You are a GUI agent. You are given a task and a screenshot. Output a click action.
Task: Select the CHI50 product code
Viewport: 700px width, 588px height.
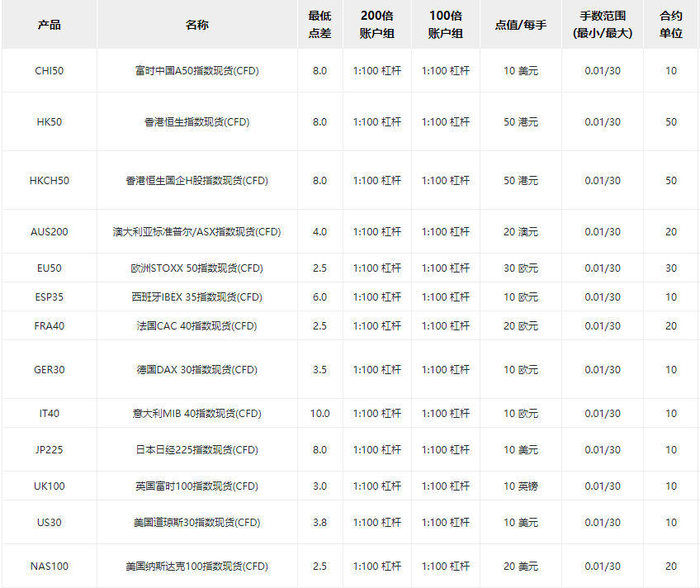pos(49,71)
